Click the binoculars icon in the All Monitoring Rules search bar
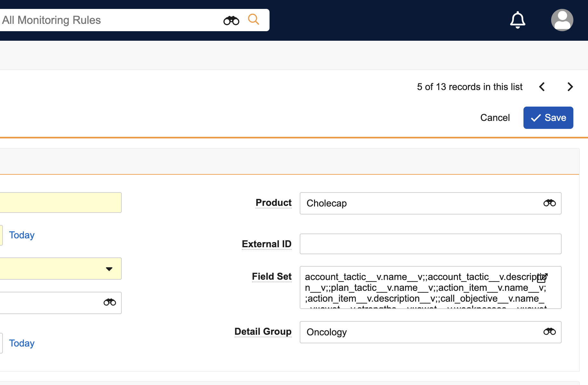 [231, 21]
